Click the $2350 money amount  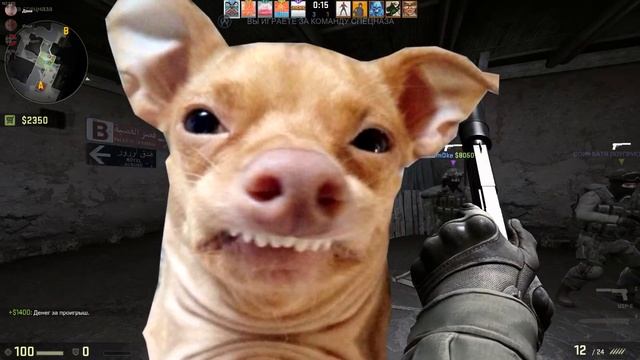pyautogui.click(x=35, y=120)
